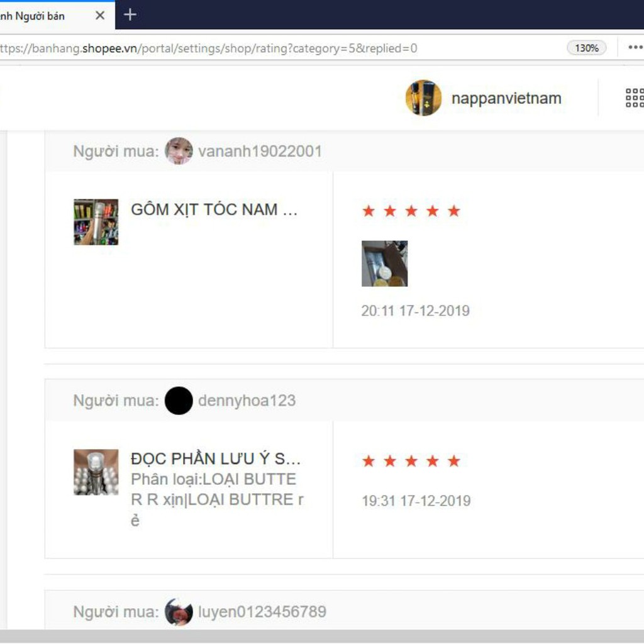Viewport: 644px width, 644px height.
Task: Click dennyhoa123 black buyer avatar
Action: (179, 401)
